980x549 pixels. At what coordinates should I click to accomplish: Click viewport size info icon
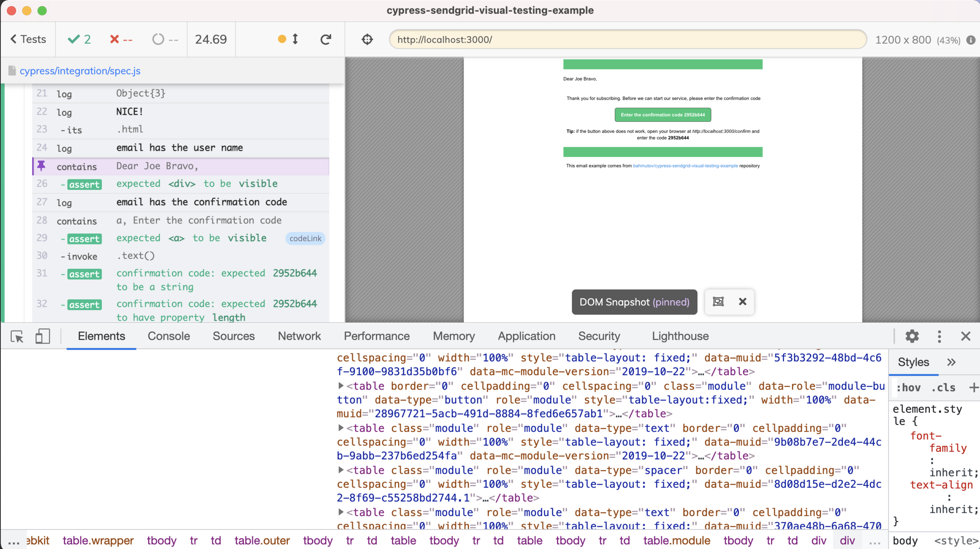click(971, 40)
